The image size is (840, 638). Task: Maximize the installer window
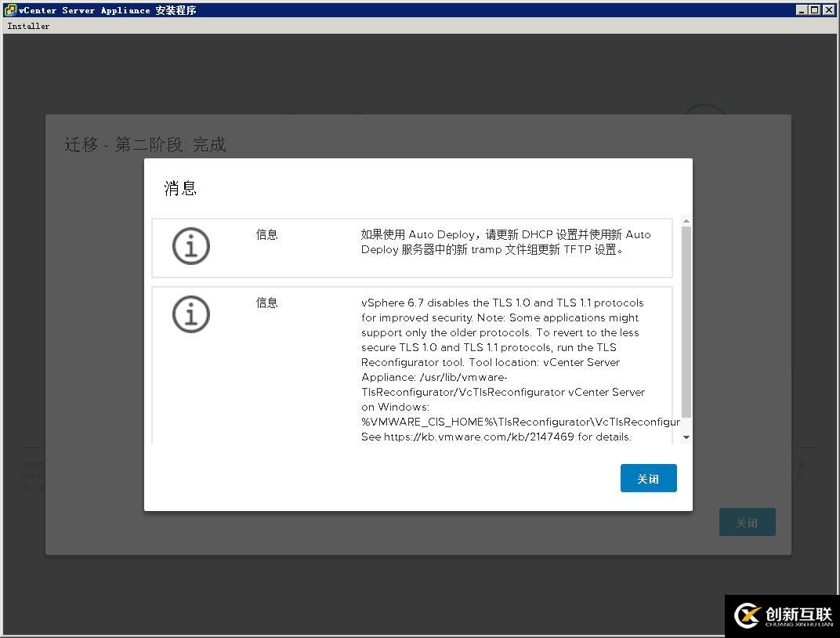pyautogui.click(x=813, y=9)
